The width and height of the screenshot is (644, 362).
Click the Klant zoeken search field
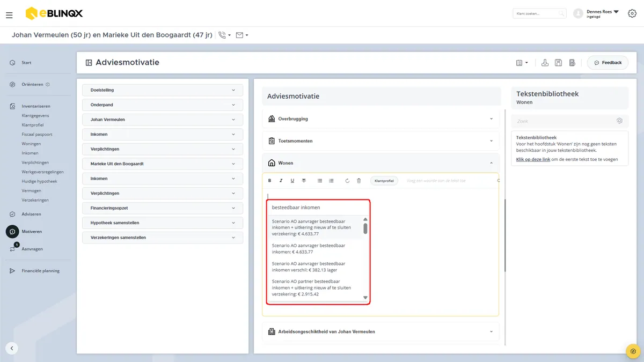(x=540, y=13)
